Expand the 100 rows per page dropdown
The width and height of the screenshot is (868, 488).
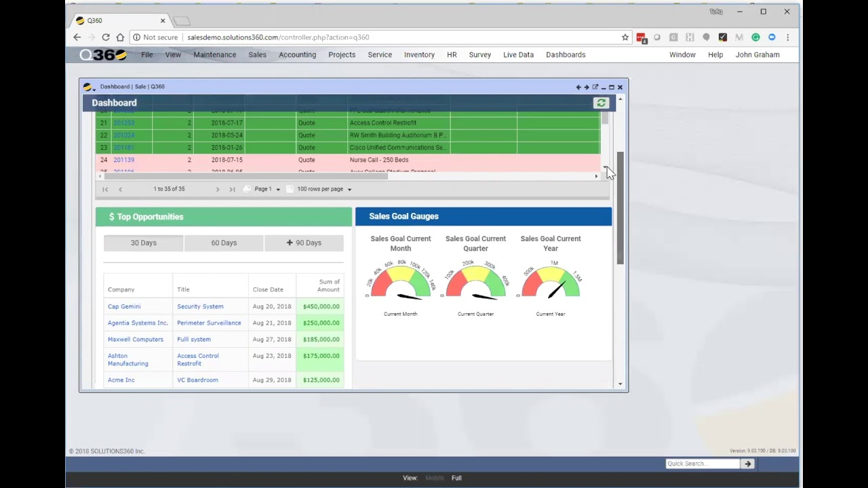pyautogui.click(x=323, y=189)
